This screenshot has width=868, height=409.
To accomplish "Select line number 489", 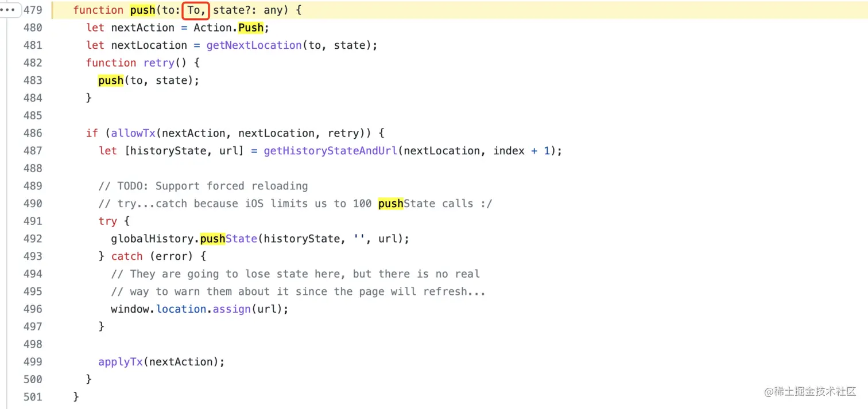I will [x=33, y=186].
